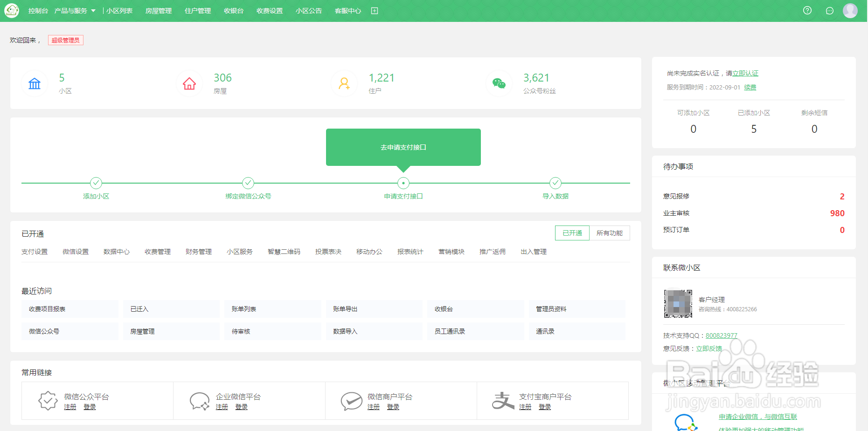Open 收费设置 in the top menu

[270, 11]
